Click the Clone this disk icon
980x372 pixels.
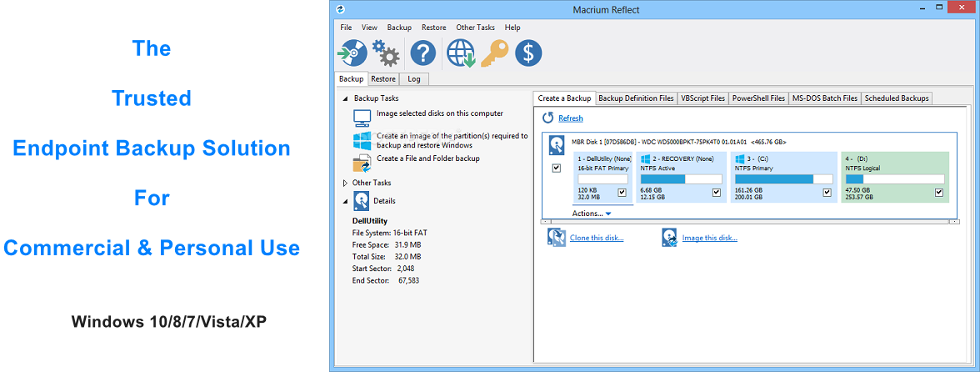[x=557, y=238]
